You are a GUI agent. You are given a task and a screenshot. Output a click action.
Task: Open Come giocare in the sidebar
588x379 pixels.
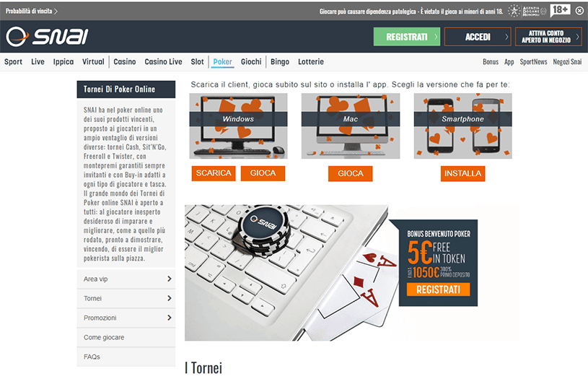pyautogui.click(x=126, y=337)
